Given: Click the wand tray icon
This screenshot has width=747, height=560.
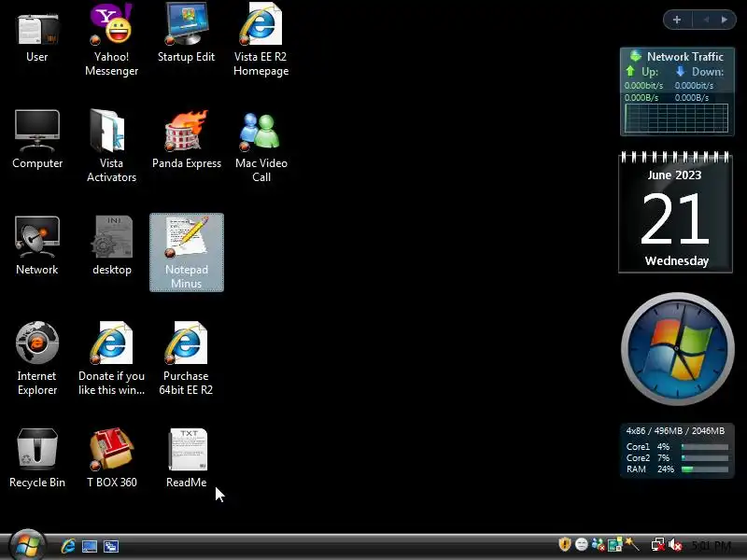Looking at the screenshot, I should 632,544.
